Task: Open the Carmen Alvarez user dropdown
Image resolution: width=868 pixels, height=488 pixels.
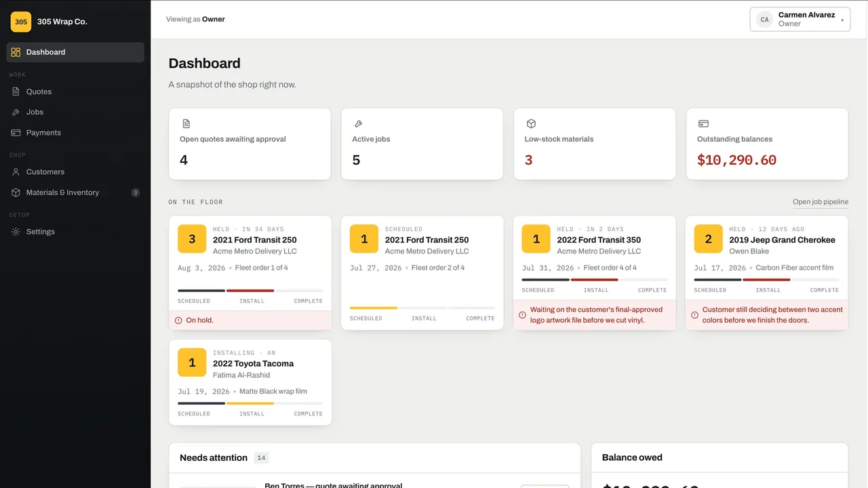Action: 800,20
